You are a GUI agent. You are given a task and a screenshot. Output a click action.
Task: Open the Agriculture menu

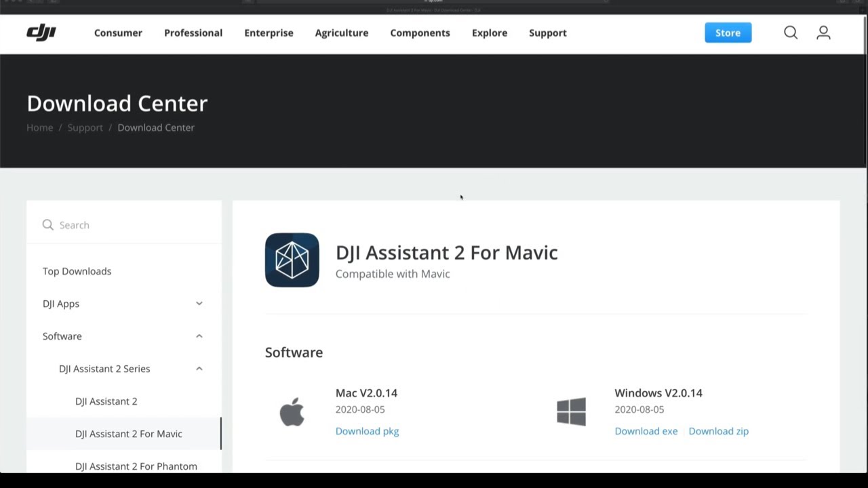342,33
